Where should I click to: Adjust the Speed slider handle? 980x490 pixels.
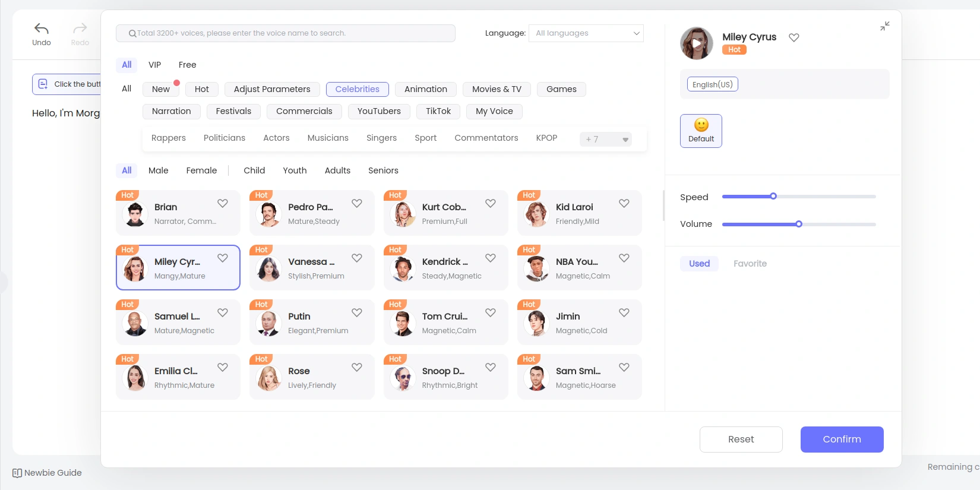[773, 196]
